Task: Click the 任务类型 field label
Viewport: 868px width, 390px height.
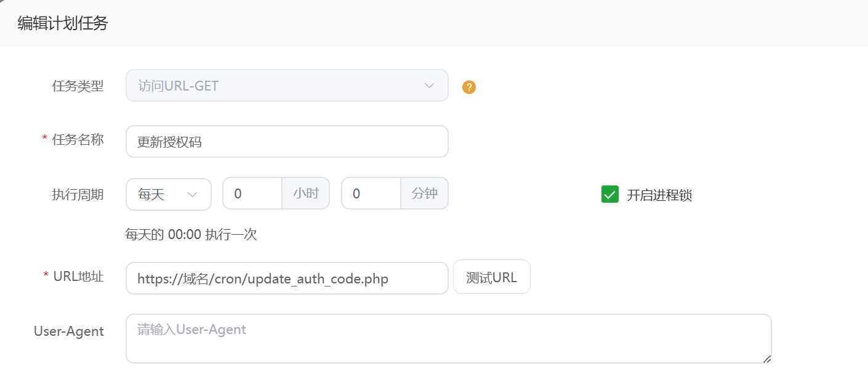Action: (x=78, y=86)
